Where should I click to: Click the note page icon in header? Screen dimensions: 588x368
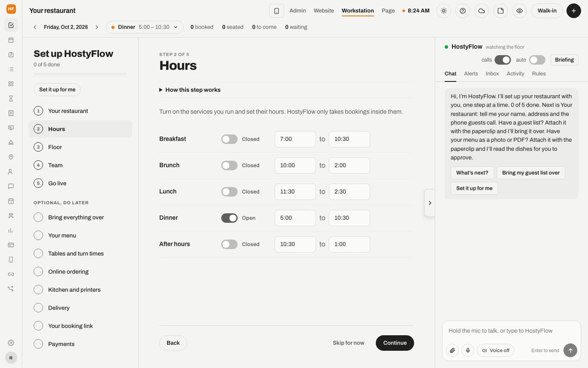coord(501,11)
